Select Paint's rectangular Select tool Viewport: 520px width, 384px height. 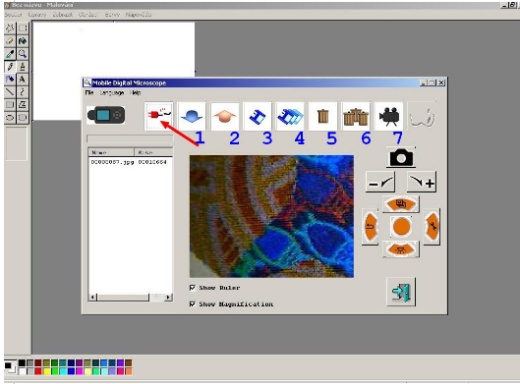coord(22,28)
